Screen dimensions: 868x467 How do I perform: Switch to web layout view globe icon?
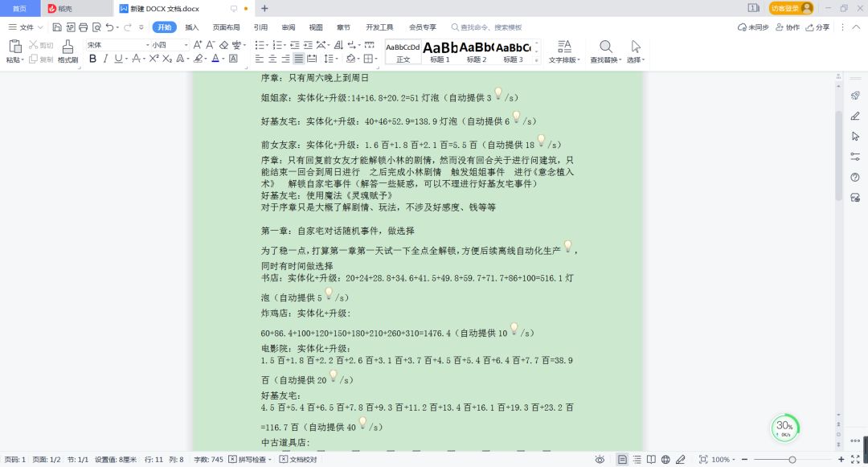coord(665,459)
